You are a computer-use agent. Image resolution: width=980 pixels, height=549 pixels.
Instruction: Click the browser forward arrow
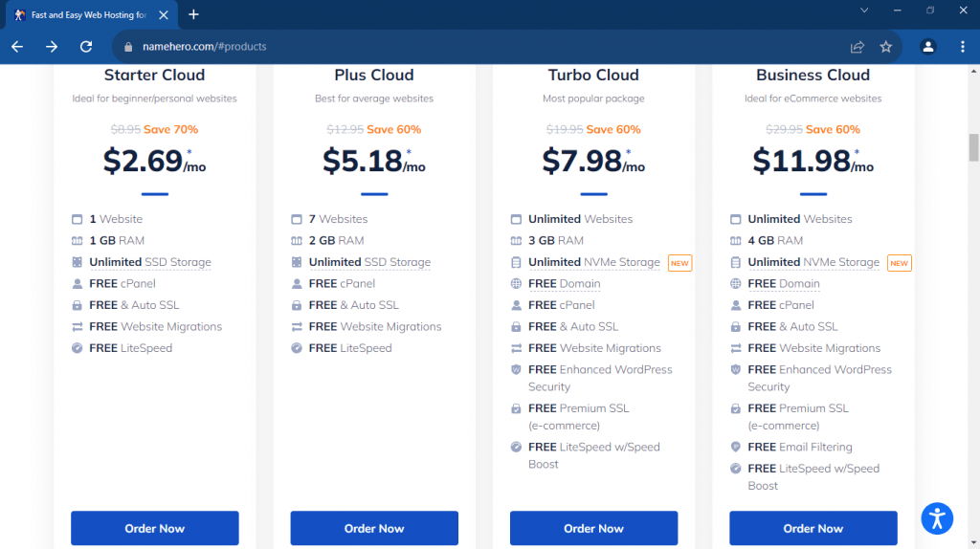(52, 46)
